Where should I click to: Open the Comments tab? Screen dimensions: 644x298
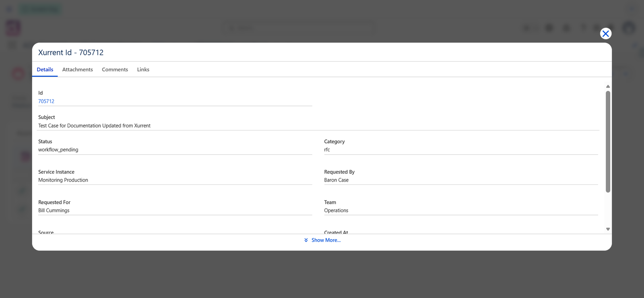pyautogui.click(x=115, y=70)
